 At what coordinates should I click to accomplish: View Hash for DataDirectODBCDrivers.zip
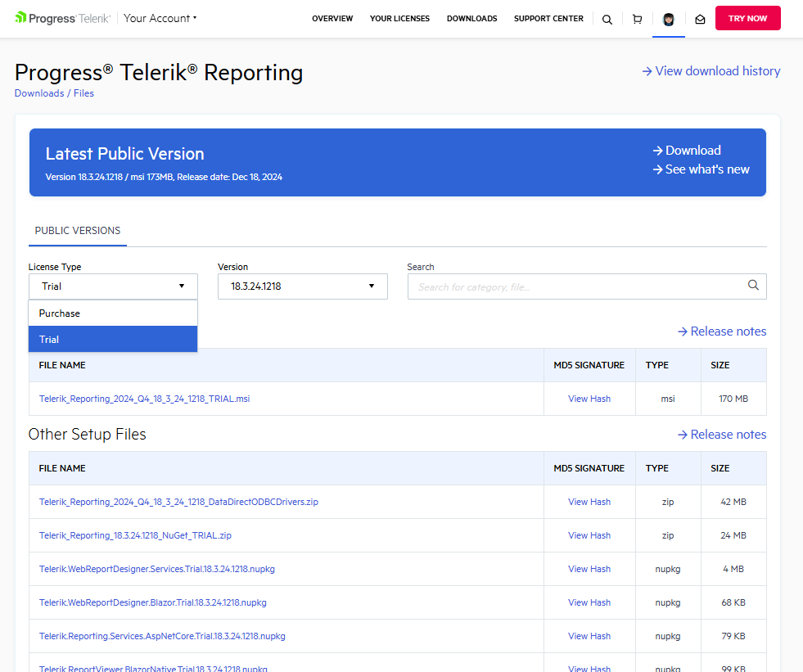589,502
